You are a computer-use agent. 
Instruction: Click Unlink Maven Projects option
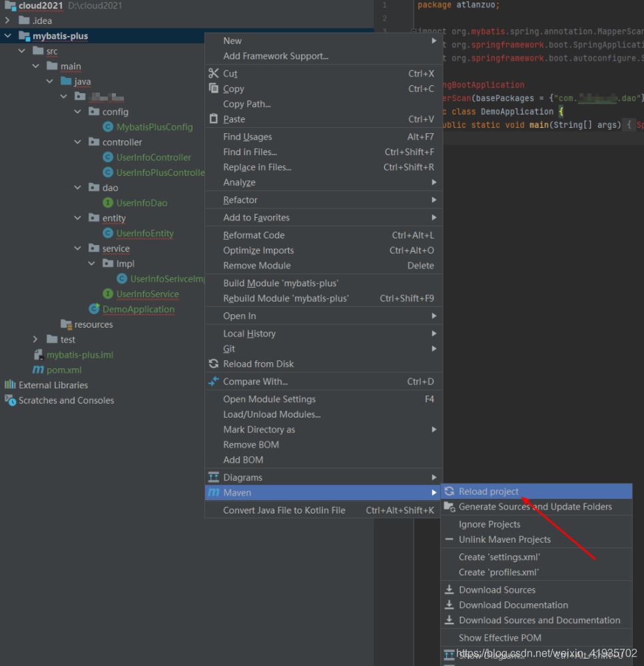coord(504,539)
